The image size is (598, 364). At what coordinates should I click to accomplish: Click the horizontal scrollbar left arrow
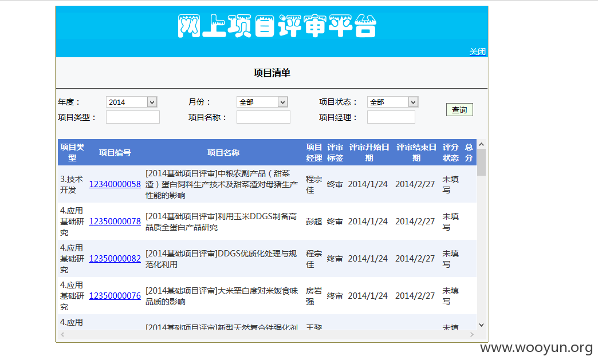[x=62, y=334]
